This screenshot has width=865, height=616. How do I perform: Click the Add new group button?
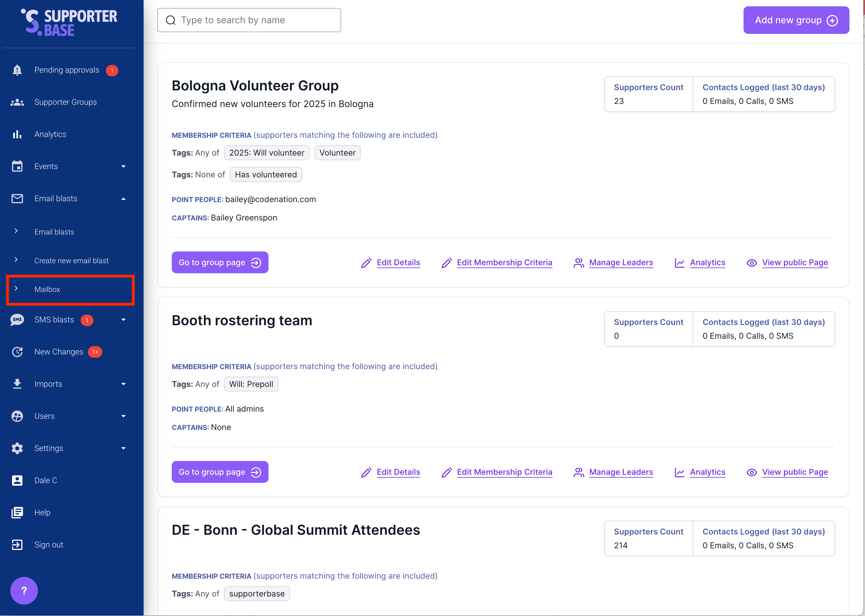tap(796, 20)
